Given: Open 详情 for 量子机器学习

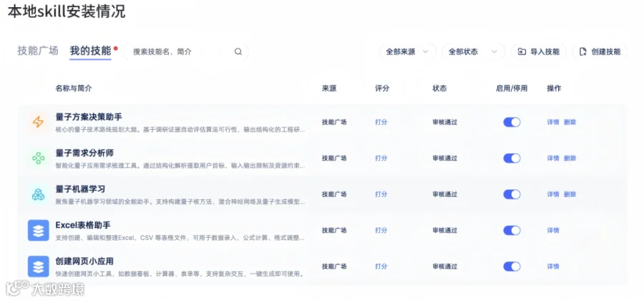Looking at the screenshot, I should [553, 194].
